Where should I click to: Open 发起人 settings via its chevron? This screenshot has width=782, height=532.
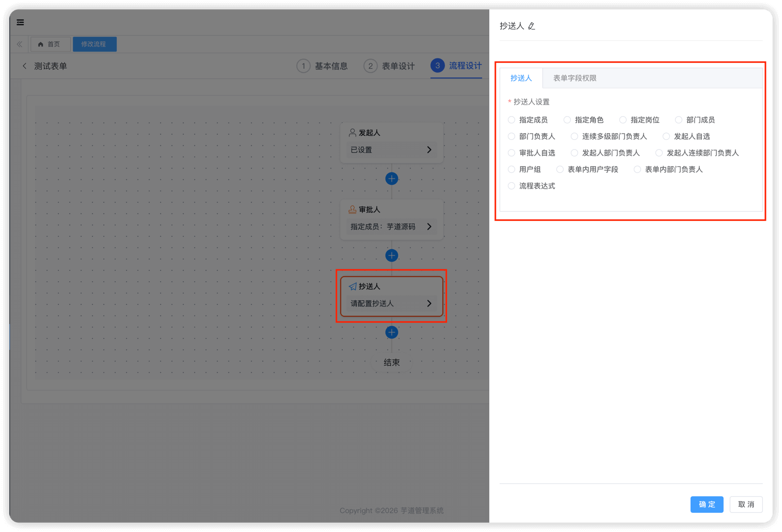point(429,150)
